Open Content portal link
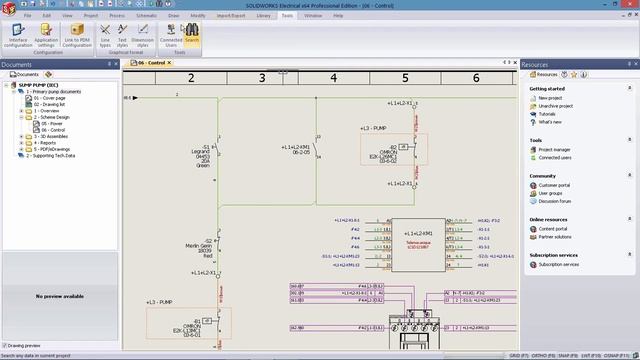This screenshot has width=640, height=360. 553,229
